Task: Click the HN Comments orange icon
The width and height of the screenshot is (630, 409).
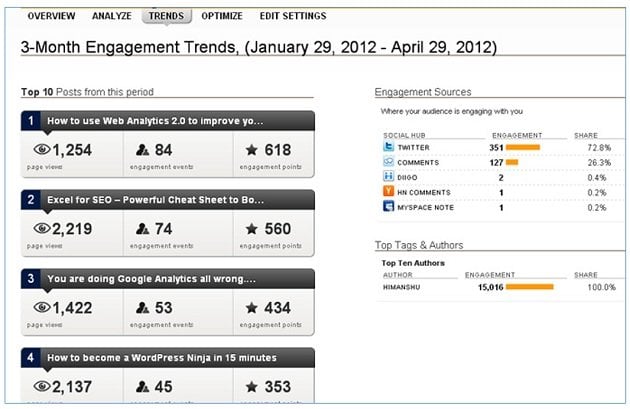Action: coord(388,191)
